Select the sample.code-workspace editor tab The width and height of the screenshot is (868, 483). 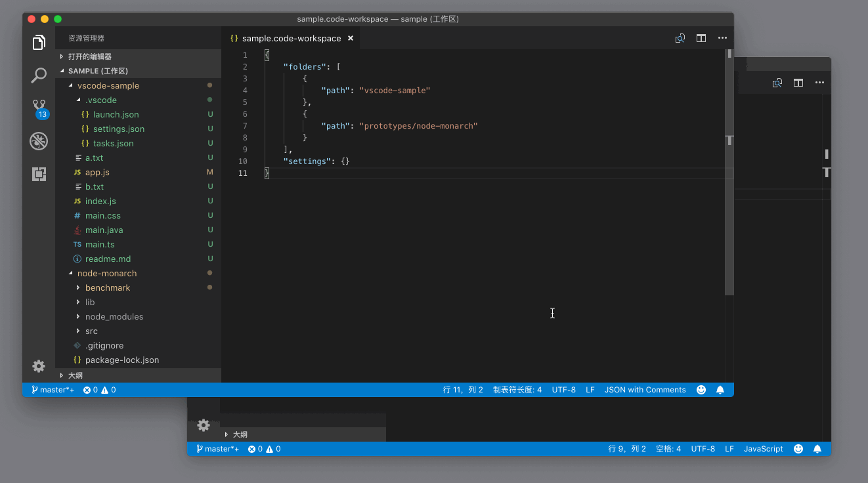point(291,39)
